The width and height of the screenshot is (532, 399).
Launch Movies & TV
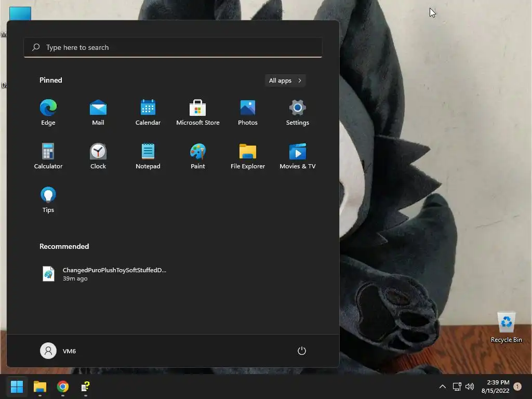click(298, 156)
